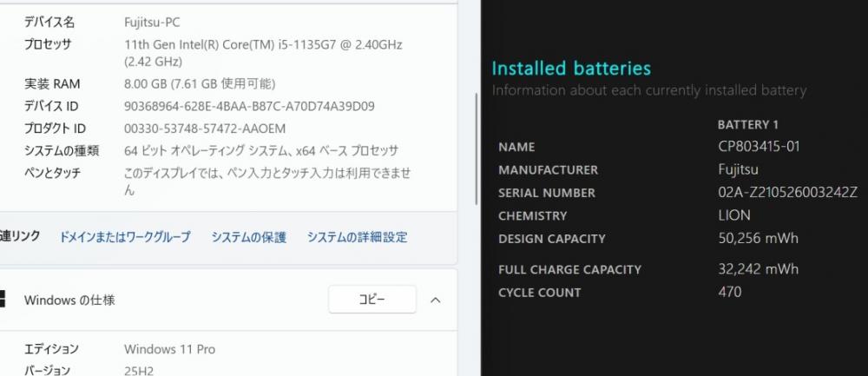Select edition value Windows 11 Pro
868x376 pixels.
click(169, 349)
